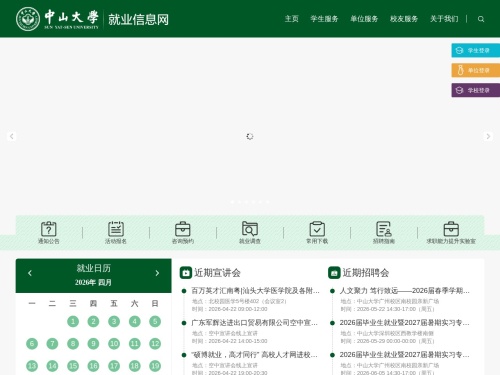
Task: Click the 近期招聘会 section icon
Action: [x=334, y=272]
